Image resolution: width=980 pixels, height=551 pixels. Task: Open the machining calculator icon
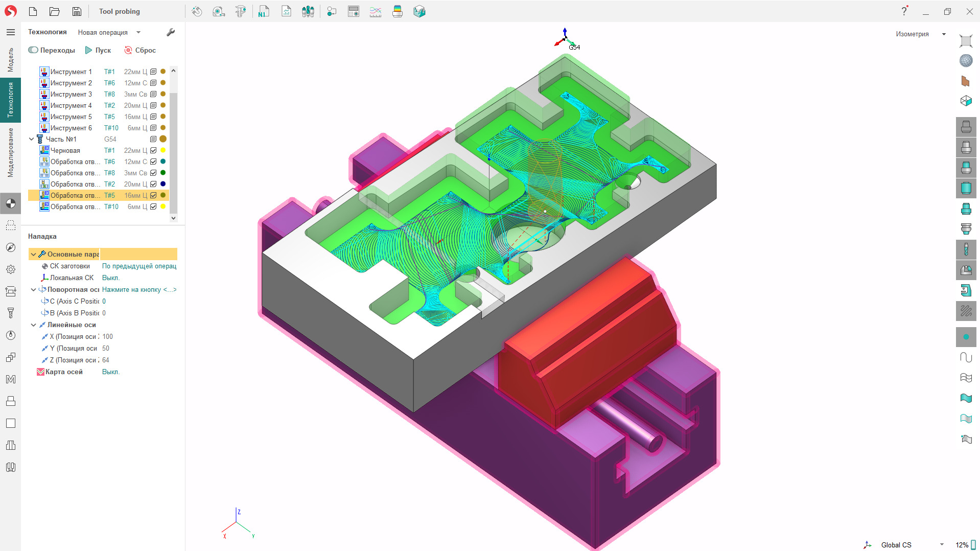point(353,11)
